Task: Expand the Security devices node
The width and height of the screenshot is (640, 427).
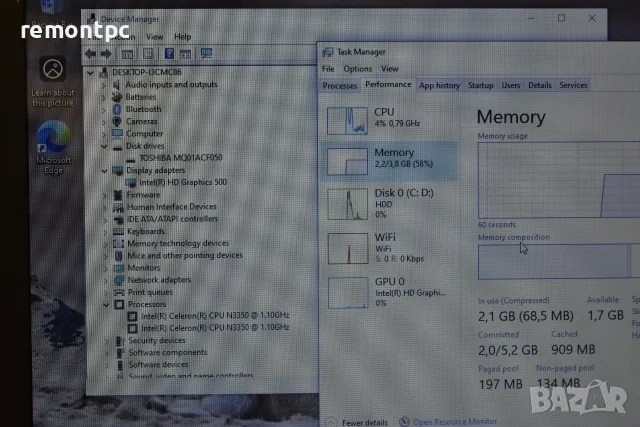Action: [x=107, y=341]
